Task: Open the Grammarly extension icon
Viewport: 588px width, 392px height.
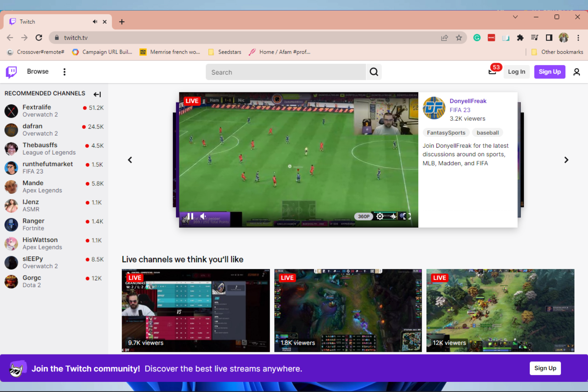Action: [477, 38]
